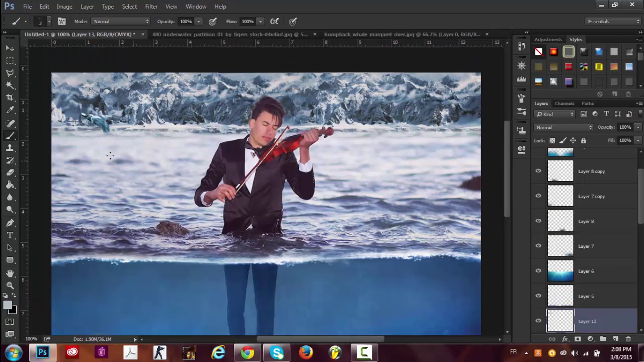The width and height of the screenshot is (644, 362).
Task: Toggle visibility of Layer 6
Action: tap(538, 271)
